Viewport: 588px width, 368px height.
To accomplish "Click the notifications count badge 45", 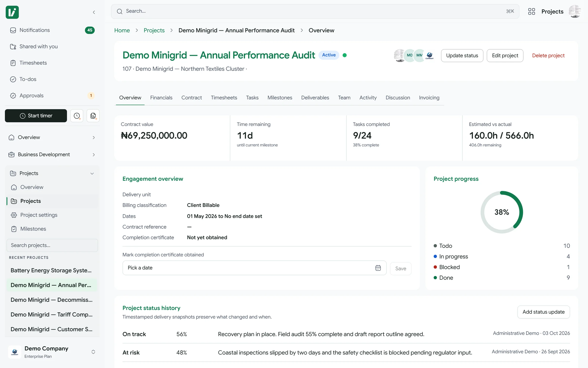I will (90, 30).
